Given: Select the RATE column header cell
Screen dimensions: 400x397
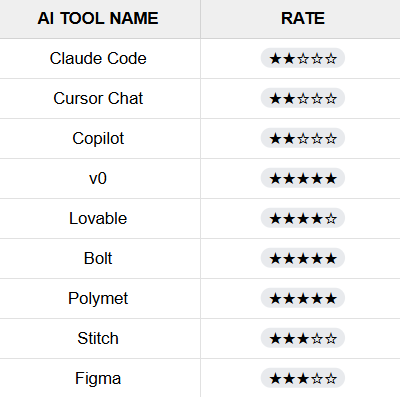Looking at the screenshot, I should click(x=300, y=19).
